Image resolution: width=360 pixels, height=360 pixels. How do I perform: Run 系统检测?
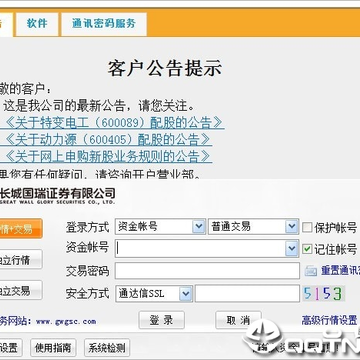107,348
